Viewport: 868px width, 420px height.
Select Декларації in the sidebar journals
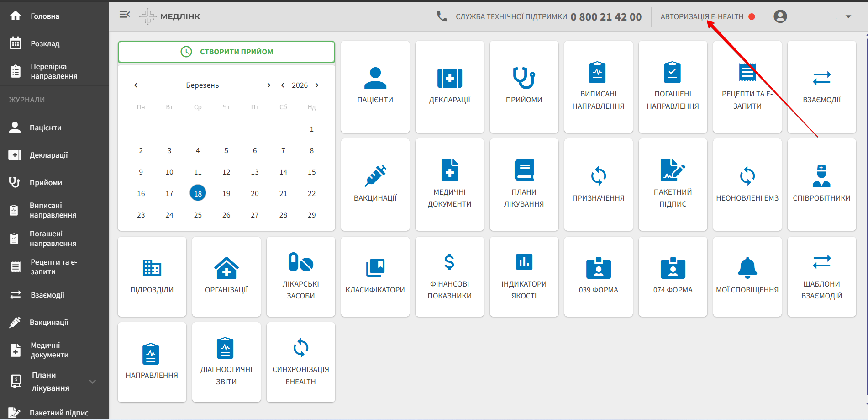(x=48, y=155)
